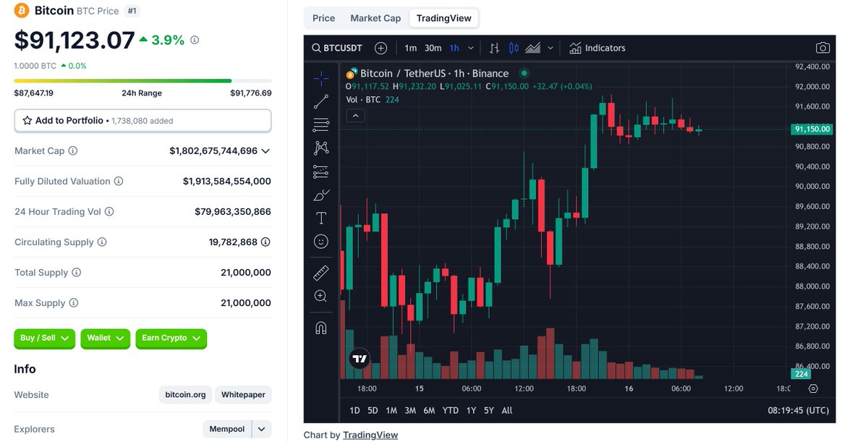Switch interval to 30m
868x442 pixels.
[433, 48]
